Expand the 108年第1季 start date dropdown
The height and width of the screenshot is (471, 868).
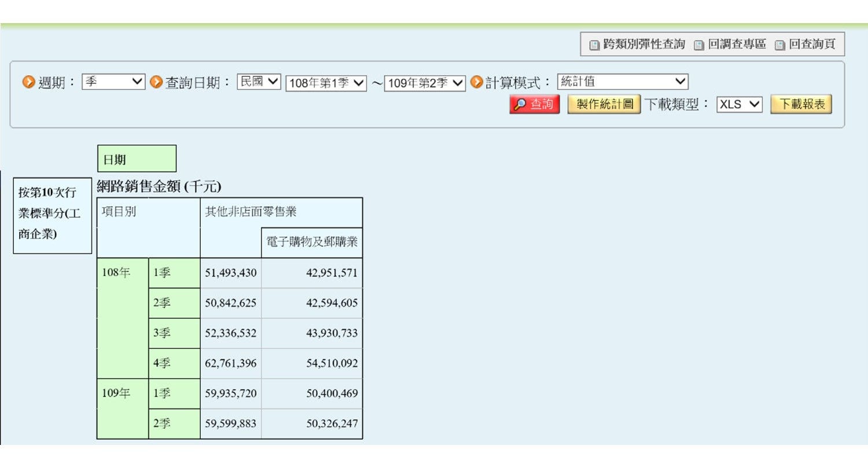pyautogui.click(x=326, y=83)
